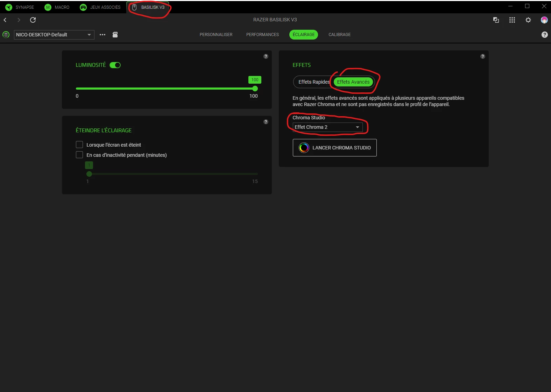Check En cas d'inactivité pendant (minutes)

coord(79,155)
